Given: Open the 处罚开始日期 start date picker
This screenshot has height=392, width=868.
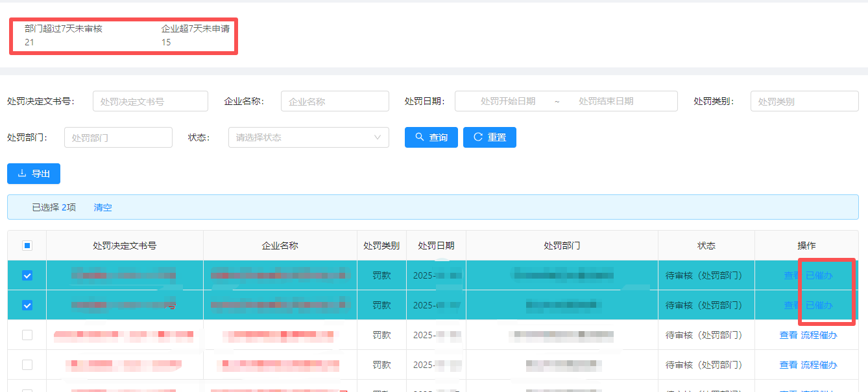Looking at the screenshot, I should (x=507, y=102).
